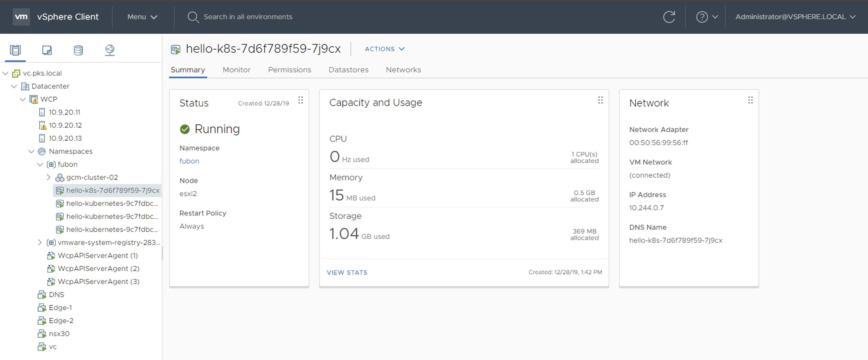868x360 pixels.
Task: Click the VMware vm logo
Action: click(21, 17)
